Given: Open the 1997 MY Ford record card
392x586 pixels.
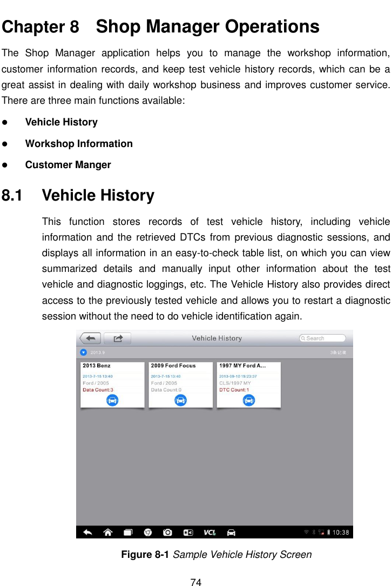Looking at the screenshot, I should click(248, 384).
